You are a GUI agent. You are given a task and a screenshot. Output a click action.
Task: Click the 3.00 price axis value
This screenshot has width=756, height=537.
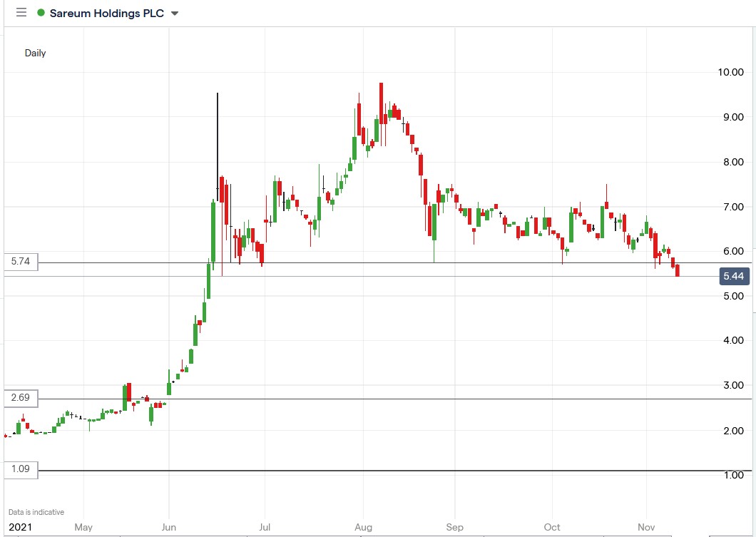point(733,385)
